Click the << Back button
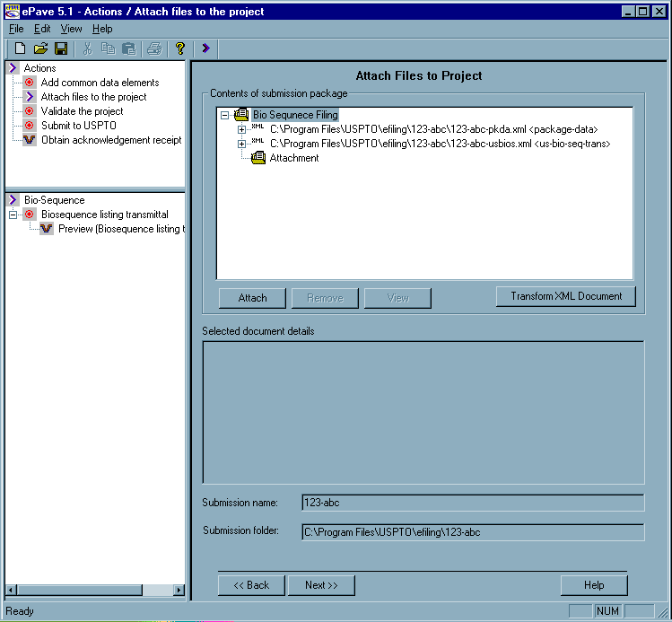672x622 pixels. 251,585
